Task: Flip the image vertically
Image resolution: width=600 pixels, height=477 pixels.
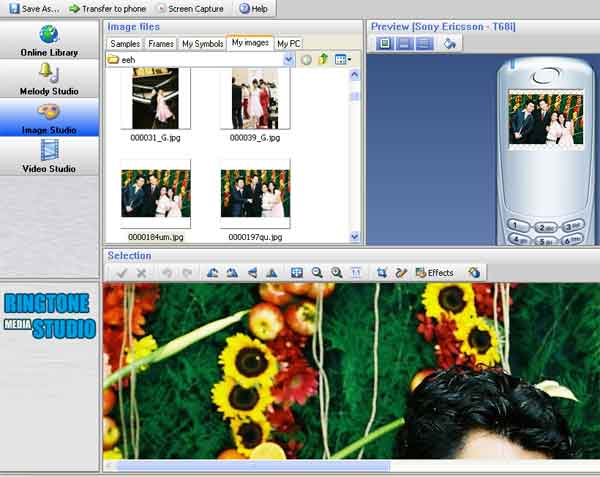Action: 272,273
